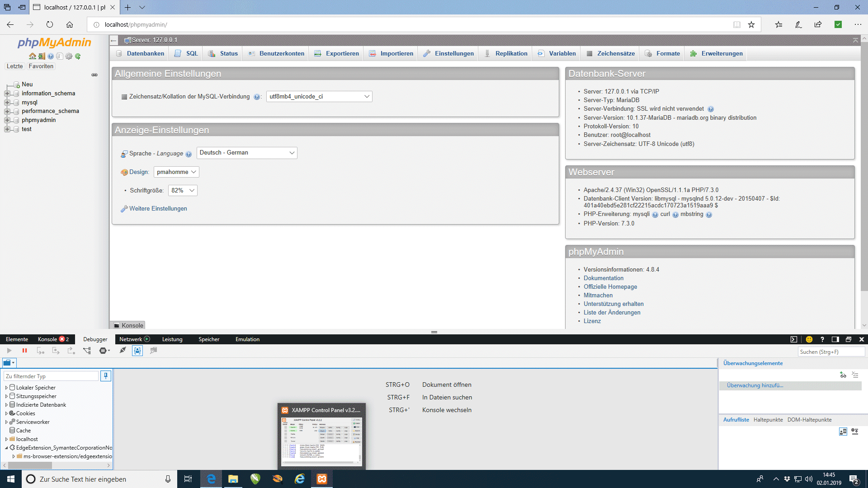Click the help icon next to Zeichensatz/Kollation

[x=257, y=97]
